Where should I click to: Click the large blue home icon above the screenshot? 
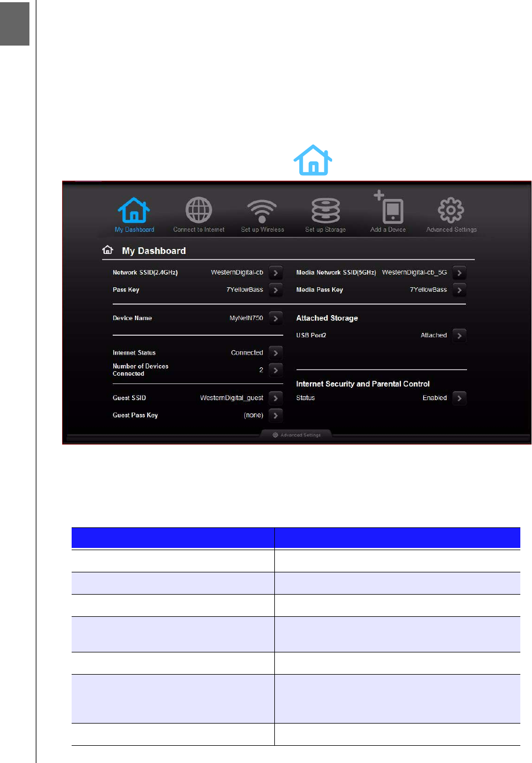(313, 160)
